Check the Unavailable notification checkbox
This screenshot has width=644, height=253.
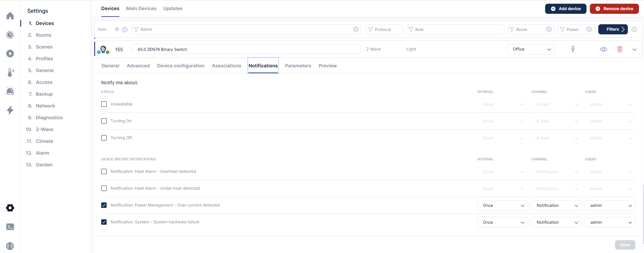pos(104,104)
